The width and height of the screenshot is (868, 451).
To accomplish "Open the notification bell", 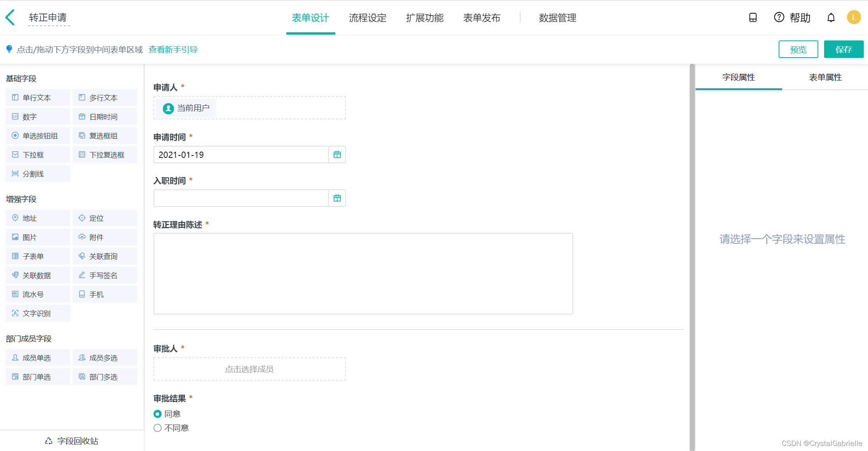I will coord(831,17).
